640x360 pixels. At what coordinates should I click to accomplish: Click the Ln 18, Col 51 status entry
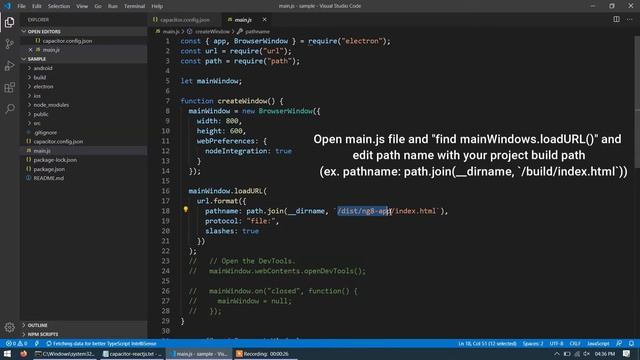point(487,344)
